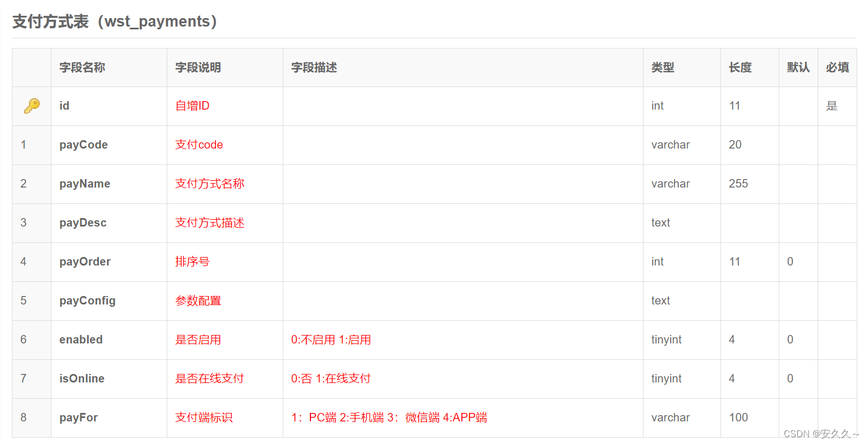Viewport: 868px width, 444px height.
Task: Click the payOrder field row
Action: point(85,262)
